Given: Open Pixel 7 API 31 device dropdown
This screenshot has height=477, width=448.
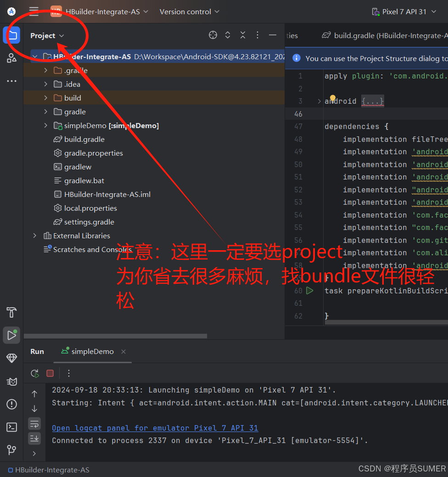Looking at the screenshot, I should [x=404, y=11].
